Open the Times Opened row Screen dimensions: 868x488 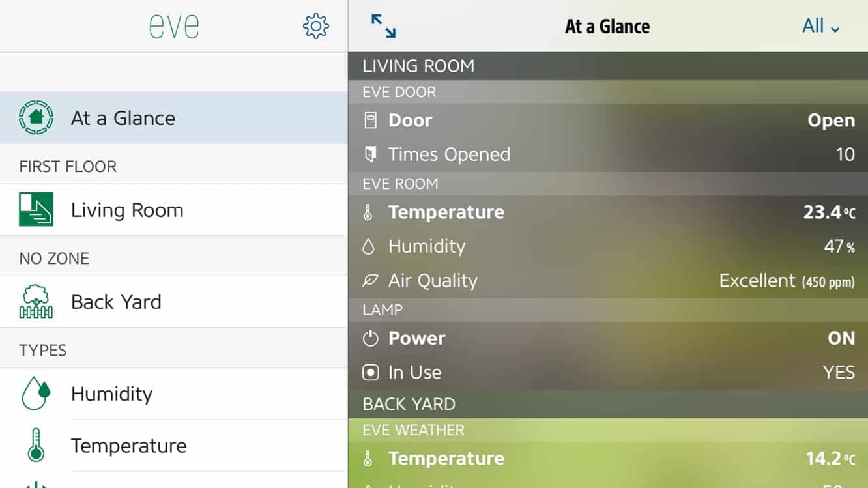point(607,154)
